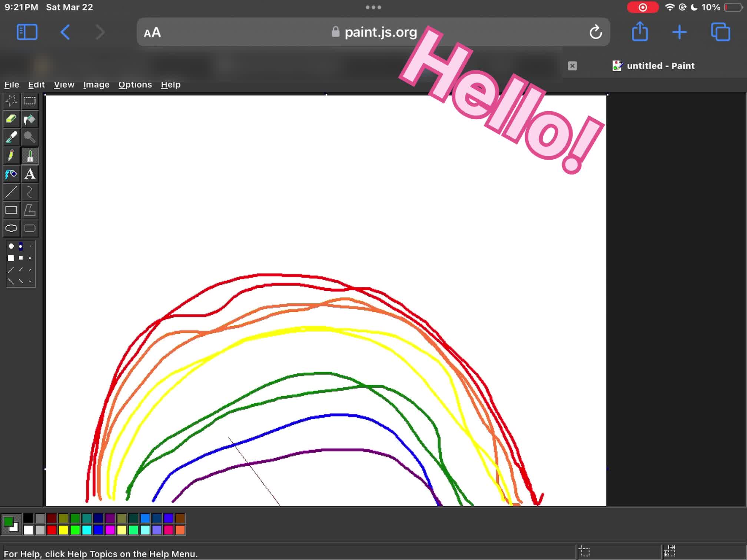Screen dimensions: 747x560
Task: Click the red screen recording indicator
Action: point(643,7)
